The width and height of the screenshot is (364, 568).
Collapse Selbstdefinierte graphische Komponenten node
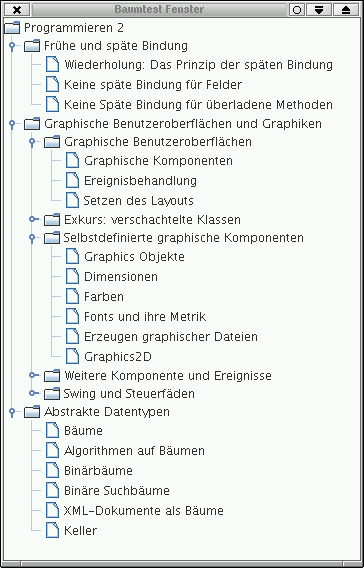pos(32,239)
